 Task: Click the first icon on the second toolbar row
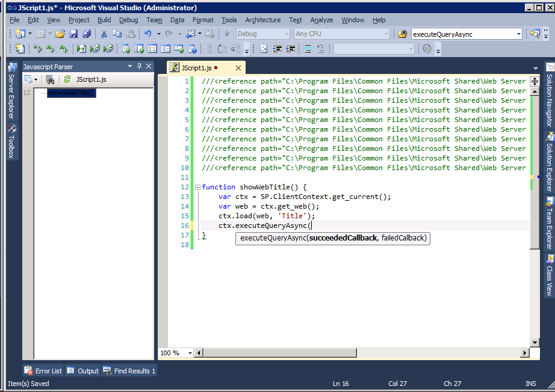[20, 49]
